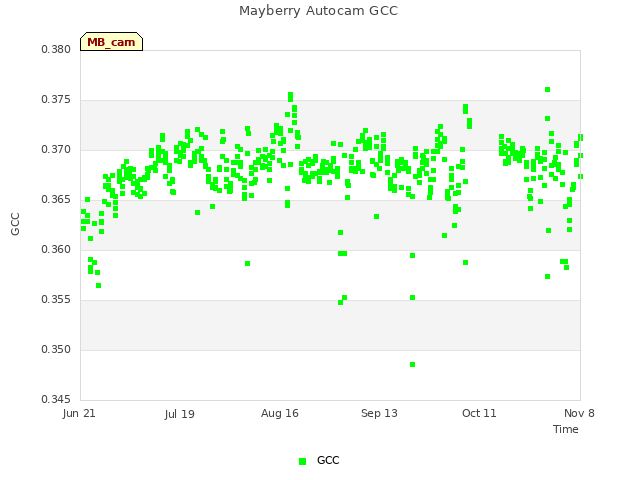
Task: Click the Nov 8 date label
Action: (579, 413)
